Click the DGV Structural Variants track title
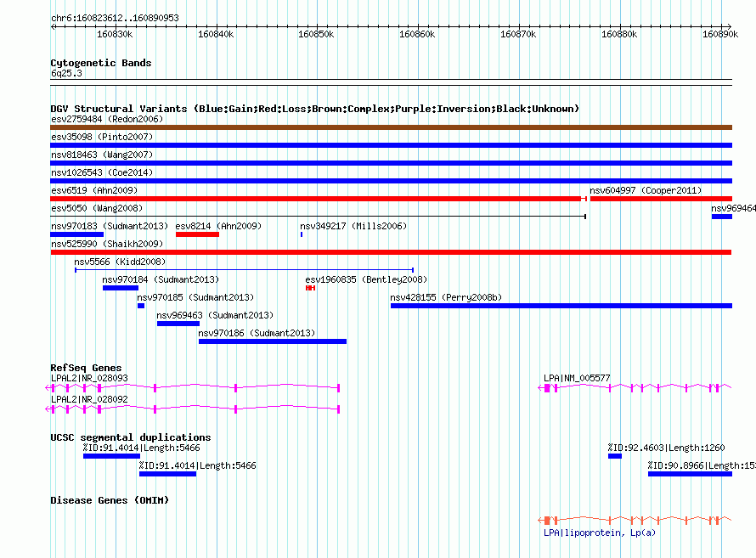 tap(314, 109)
